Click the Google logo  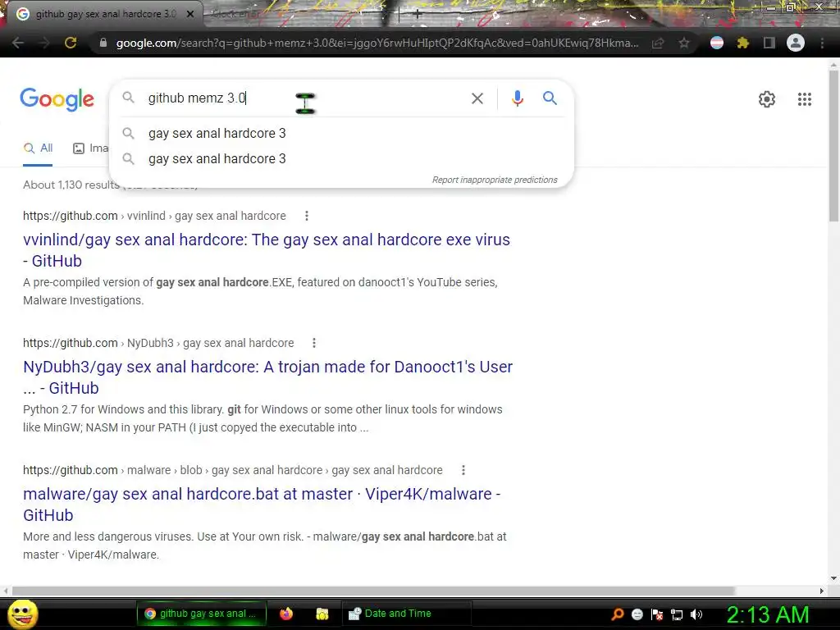(x=57, y=99)
